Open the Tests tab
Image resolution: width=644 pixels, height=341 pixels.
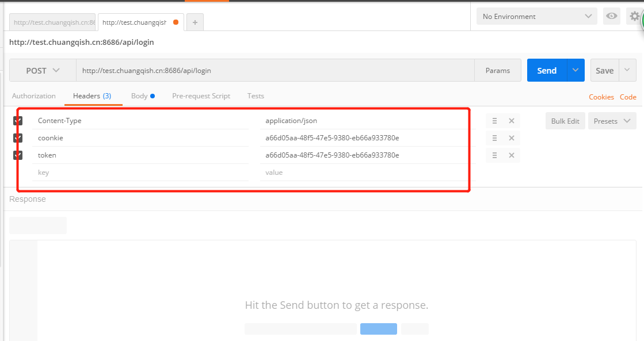point(256,96)
